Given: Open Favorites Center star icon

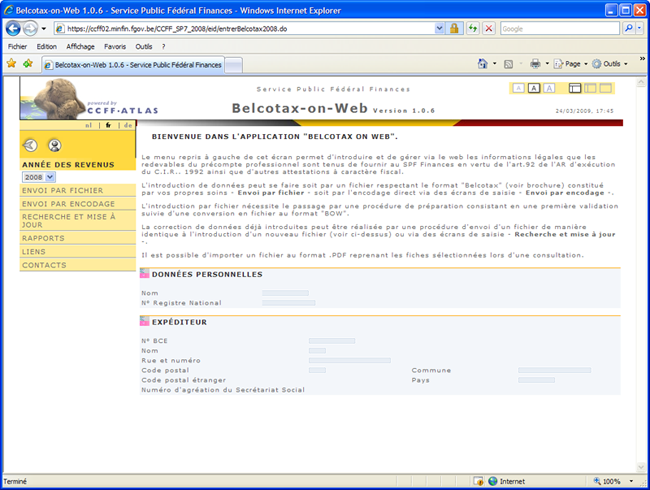Looking at the screenshot, I should pos(12,63).
